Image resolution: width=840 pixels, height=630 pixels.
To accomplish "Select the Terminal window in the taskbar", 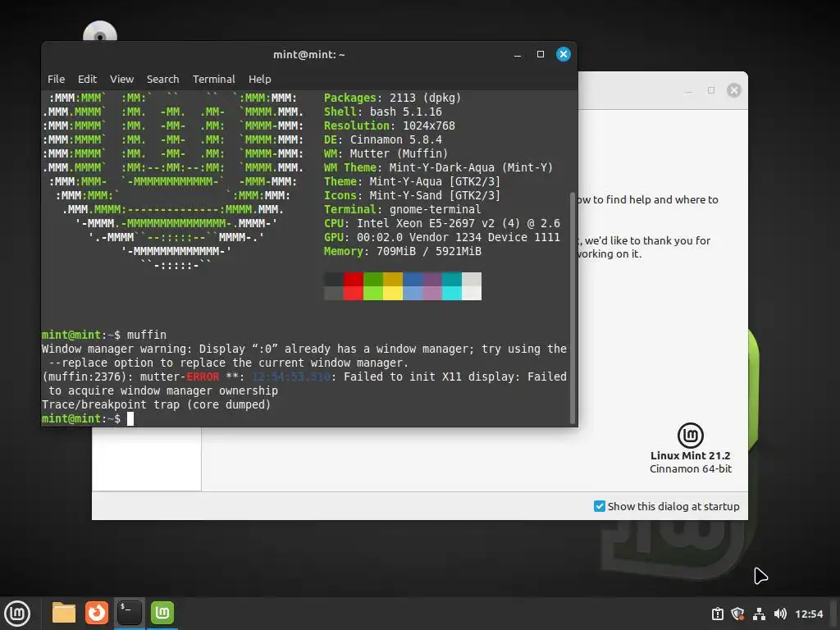I will point(130,613).
